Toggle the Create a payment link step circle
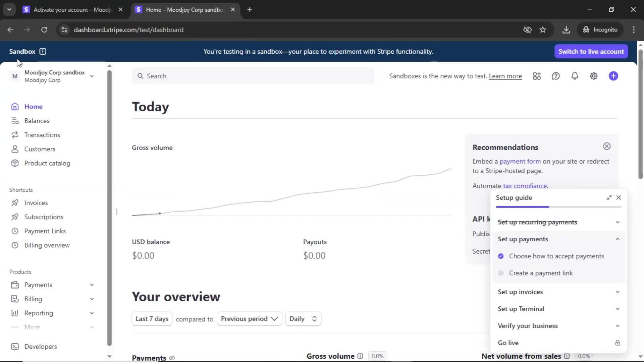The height and width of the screenshot is (362, 644). coord(501,273)
